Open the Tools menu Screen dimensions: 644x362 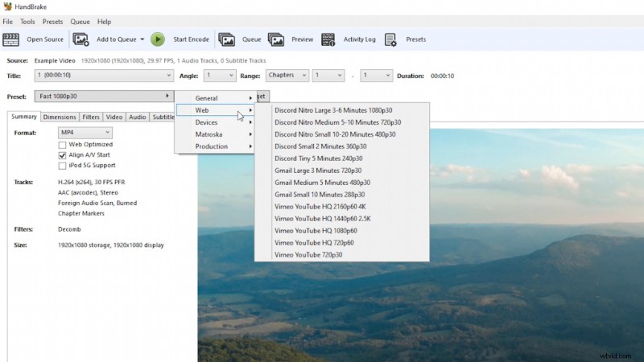point(27,22)
